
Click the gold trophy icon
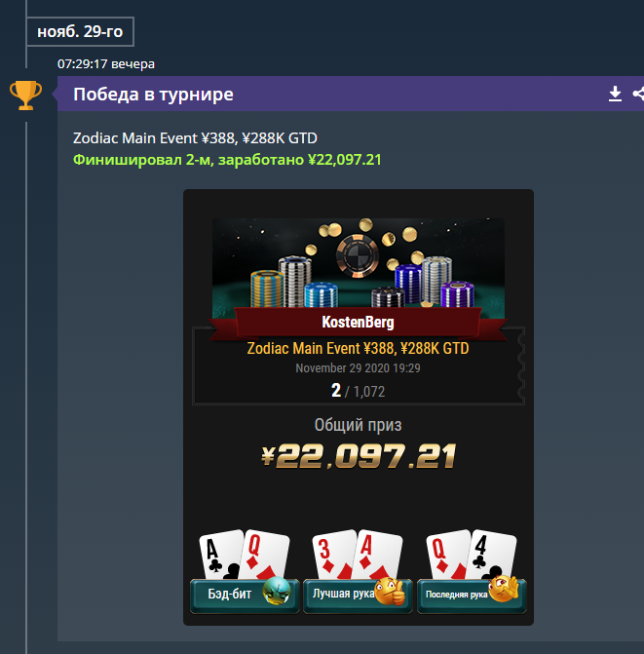tap(26, 96)
